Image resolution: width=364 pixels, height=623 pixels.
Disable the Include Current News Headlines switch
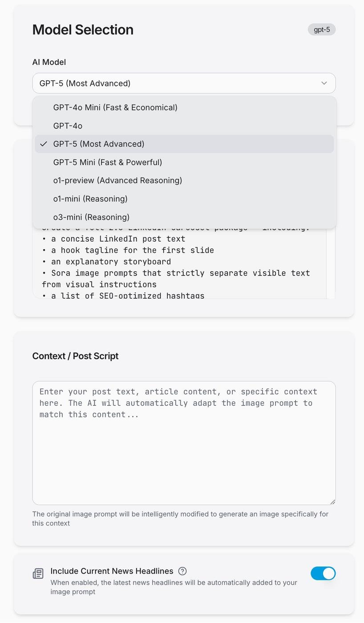[x=323, y=574]
